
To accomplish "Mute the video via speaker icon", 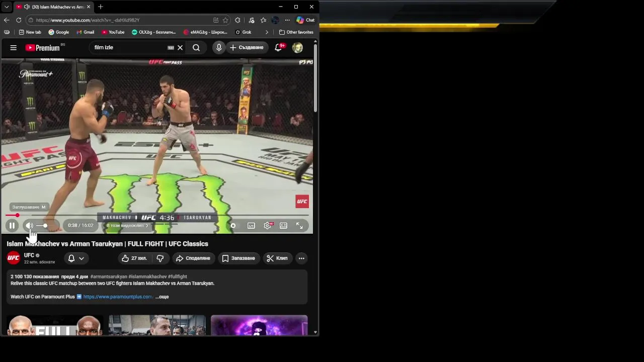I will coord(29,226).
